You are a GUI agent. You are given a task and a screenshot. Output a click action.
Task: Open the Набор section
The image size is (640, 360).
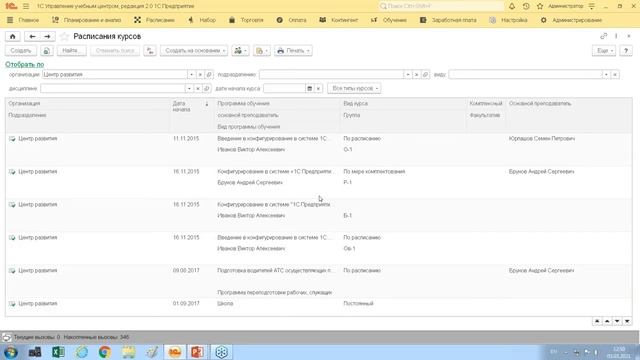202,20
